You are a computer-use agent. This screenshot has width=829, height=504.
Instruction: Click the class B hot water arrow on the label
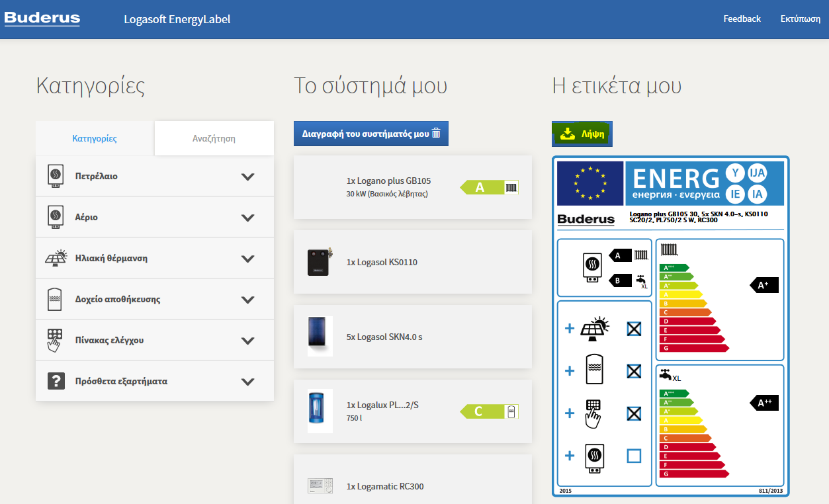coord(621,280)
